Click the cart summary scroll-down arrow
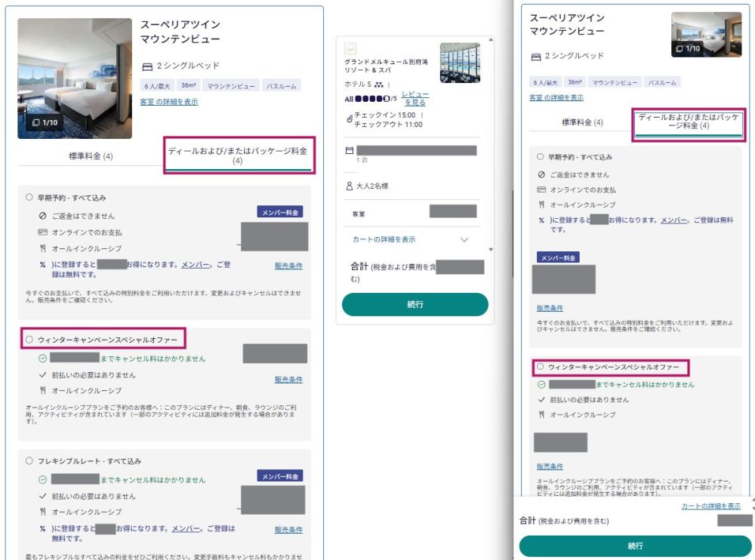Screen dimensions: 755x560 (492, 249)
